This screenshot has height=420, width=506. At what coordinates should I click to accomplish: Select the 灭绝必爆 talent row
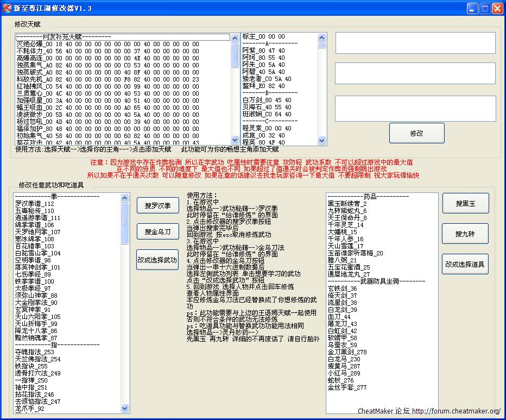coord(109,44)
